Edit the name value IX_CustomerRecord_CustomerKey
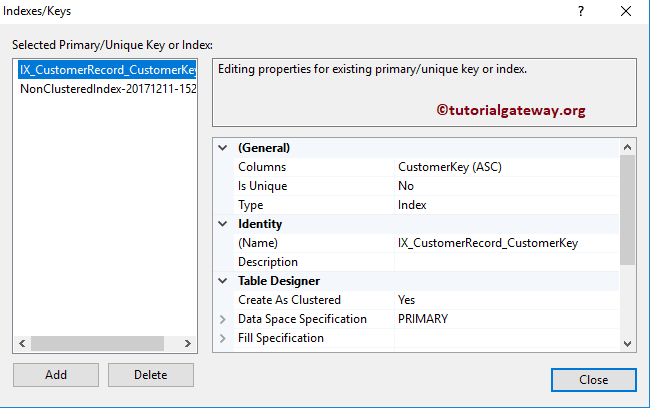The image size is (650, 408). click(x=488, y=243)
